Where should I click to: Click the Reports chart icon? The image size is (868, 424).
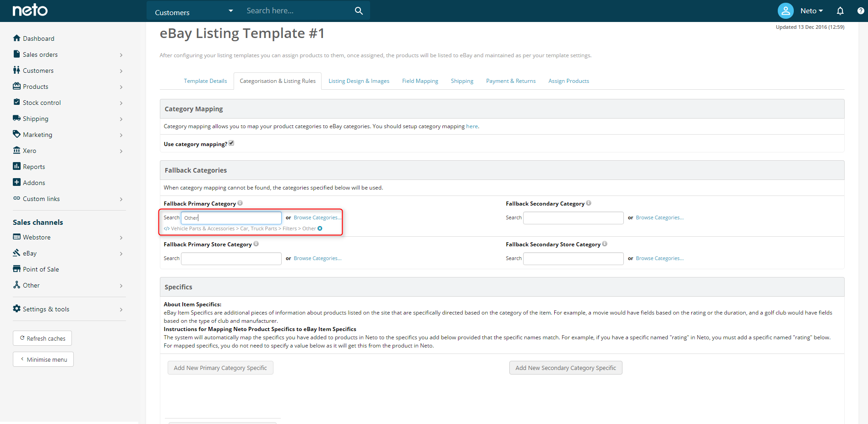tap(16, 166)
